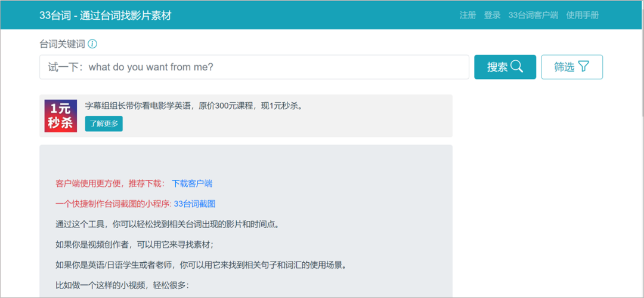The width and height of the screenshot is (644, 298).
Task: Click the 通过这个工具 description paragraph
Action: tap(167, 225)
